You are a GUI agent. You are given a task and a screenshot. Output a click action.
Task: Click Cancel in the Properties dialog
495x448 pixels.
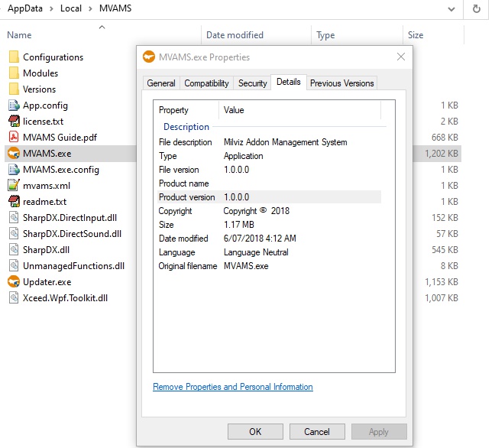[317, 432]
